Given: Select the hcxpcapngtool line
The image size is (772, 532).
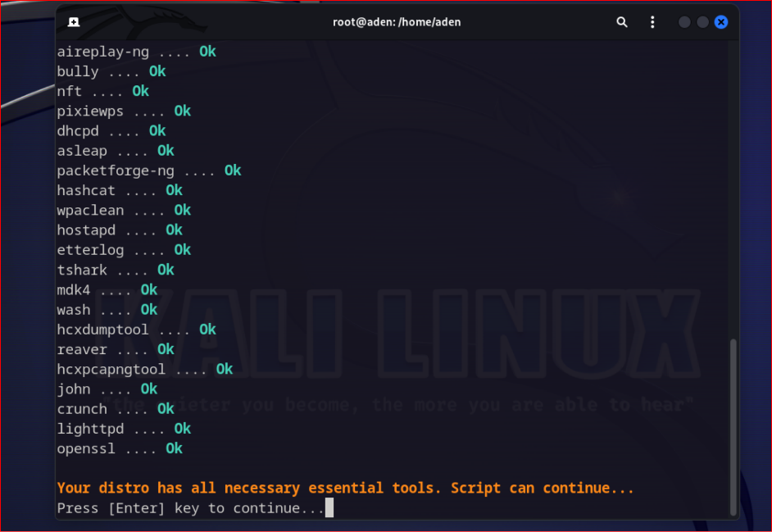Looking at the screenshot, I should 145,370.
